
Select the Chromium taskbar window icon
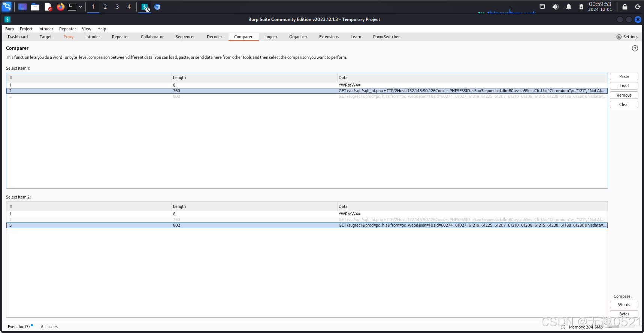(x=157, y=7)
